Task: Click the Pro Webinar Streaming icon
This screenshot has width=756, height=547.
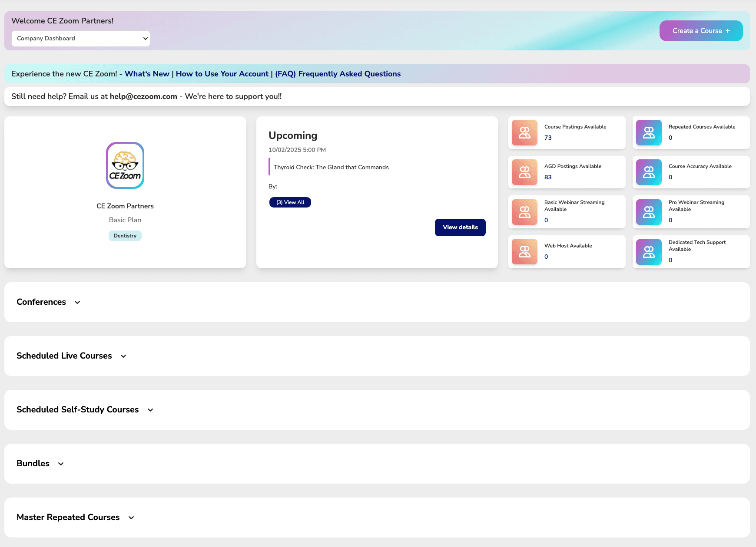Action: coord(649,212)
